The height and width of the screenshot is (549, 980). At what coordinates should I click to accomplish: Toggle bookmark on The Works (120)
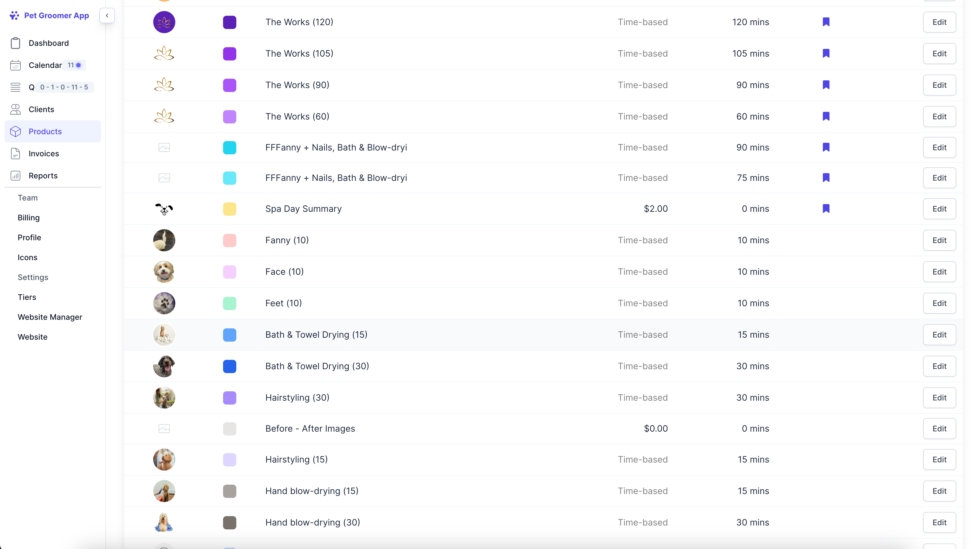tap(826, 22)
